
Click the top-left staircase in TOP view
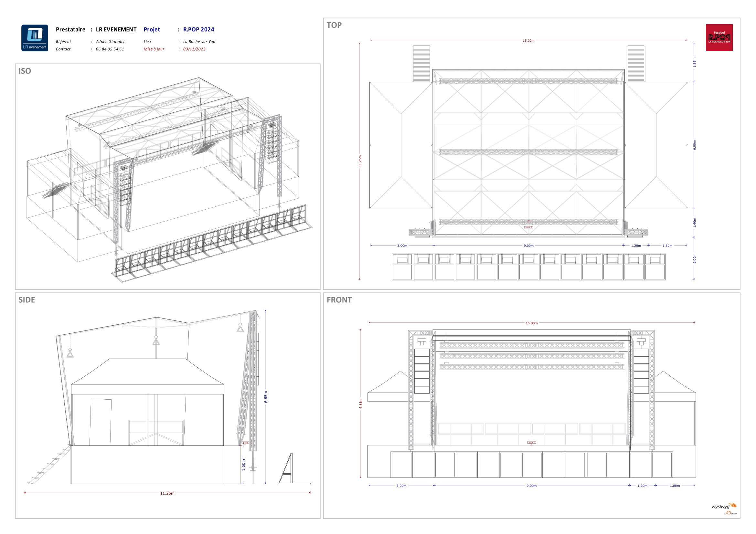[421, 64]
